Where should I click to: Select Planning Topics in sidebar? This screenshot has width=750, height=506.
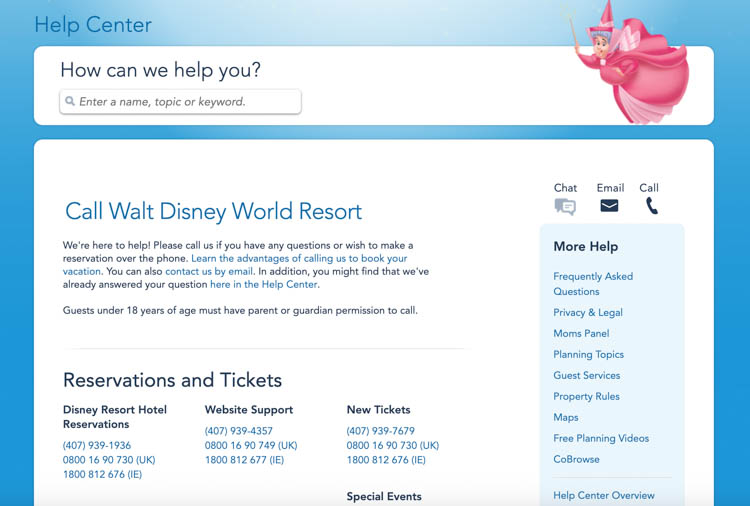click(588, 355)
